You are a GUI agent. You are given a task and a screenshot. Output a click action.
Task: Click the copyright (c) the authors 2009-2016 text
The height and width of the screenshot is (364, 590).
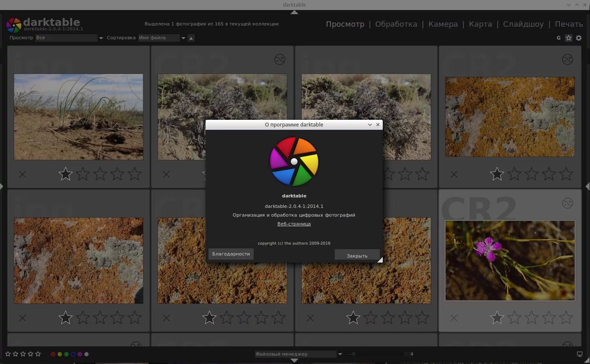(x=294, y=243)
